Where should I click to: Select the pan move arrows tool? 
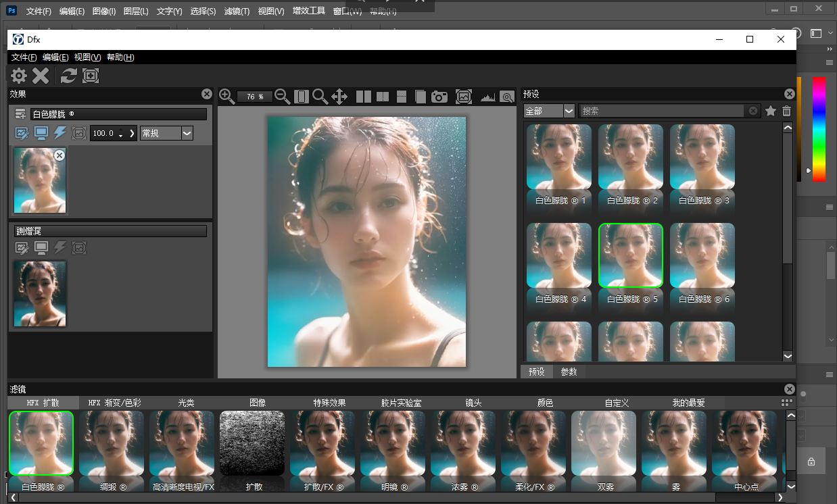click(x=339, y=97)
